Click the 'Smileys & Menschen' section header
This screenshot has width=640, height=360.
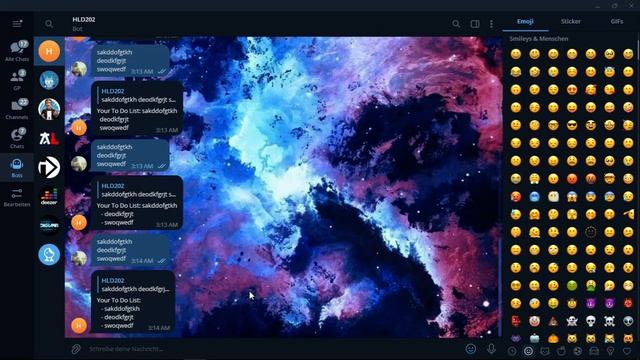coord(538,39)
